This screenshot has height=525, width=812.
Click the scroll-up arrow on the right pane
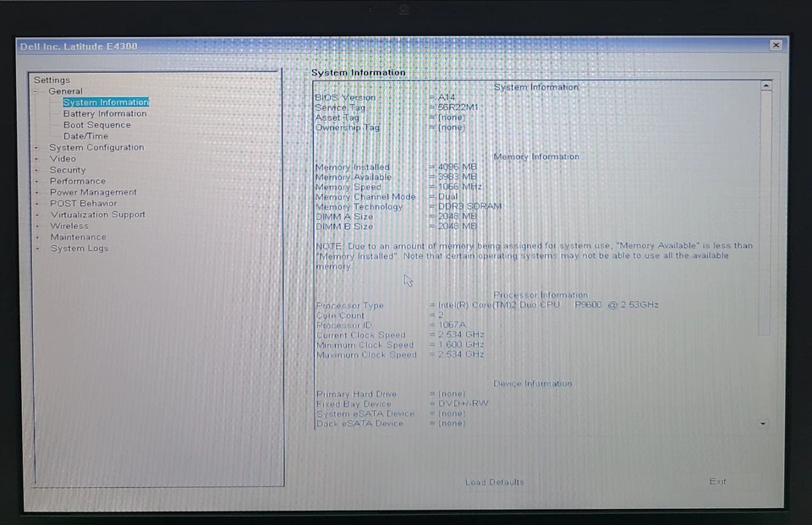(766, 84)
